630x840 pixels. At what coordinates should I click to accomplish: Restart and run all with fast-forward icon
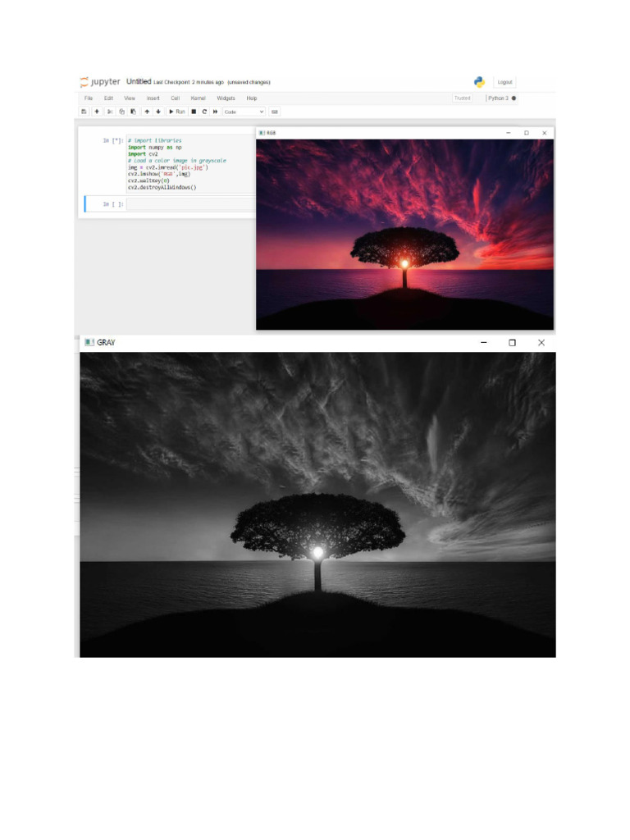216,112
